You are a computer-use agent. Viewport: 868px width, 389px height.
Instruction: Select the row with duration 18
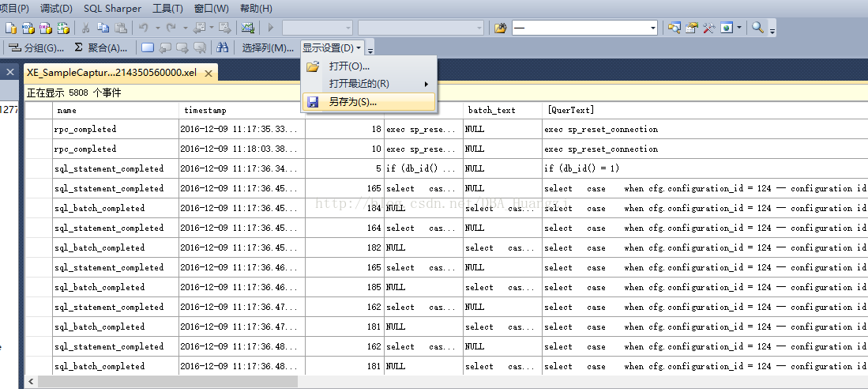(446, 129)
